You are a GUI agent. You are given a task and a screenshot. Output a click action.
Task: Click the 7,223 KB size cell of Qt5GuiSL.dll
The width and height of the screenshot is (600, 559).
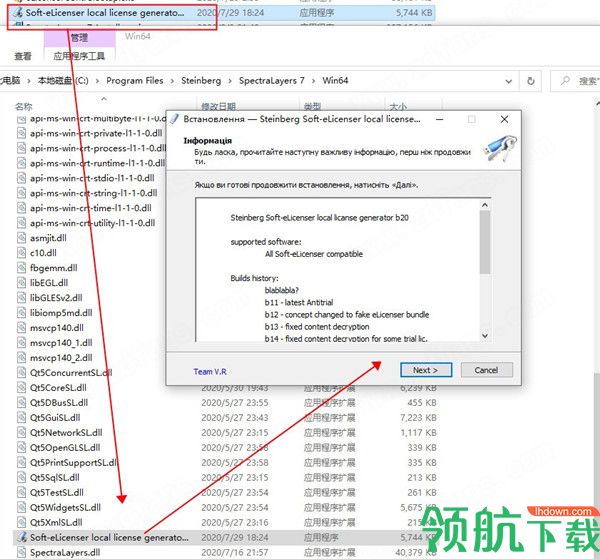418,417
